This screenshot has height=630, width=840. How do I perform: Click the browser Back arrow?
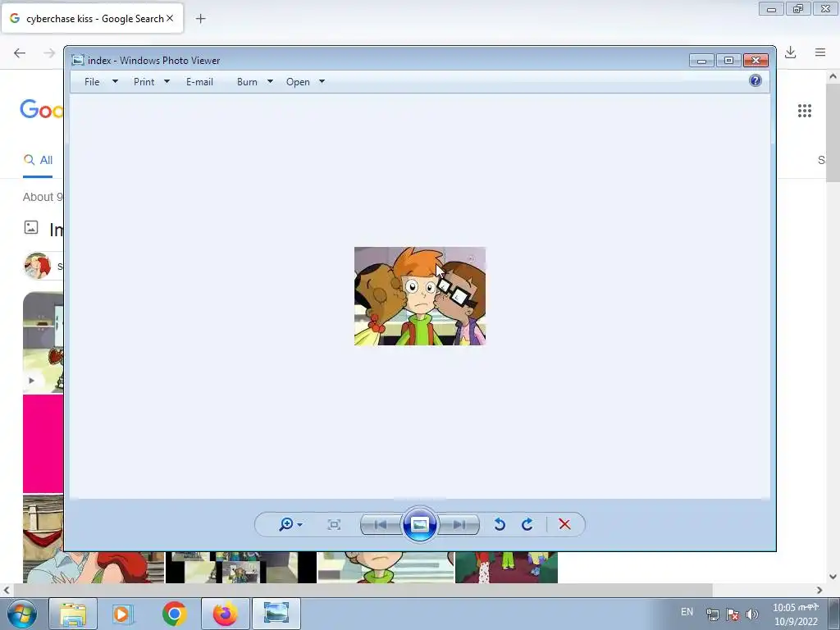[20, 52]
